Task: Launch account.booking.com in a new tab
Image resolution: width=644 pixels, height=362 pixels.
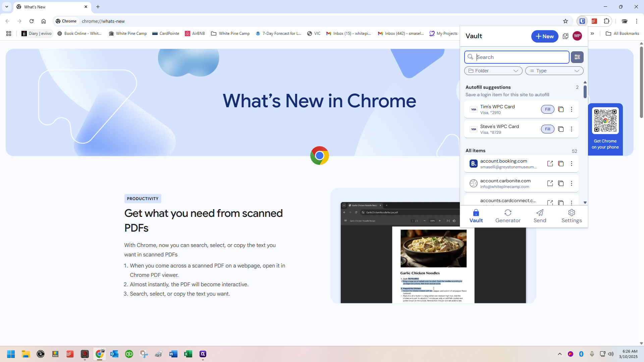Action: [x=550, y=164]
